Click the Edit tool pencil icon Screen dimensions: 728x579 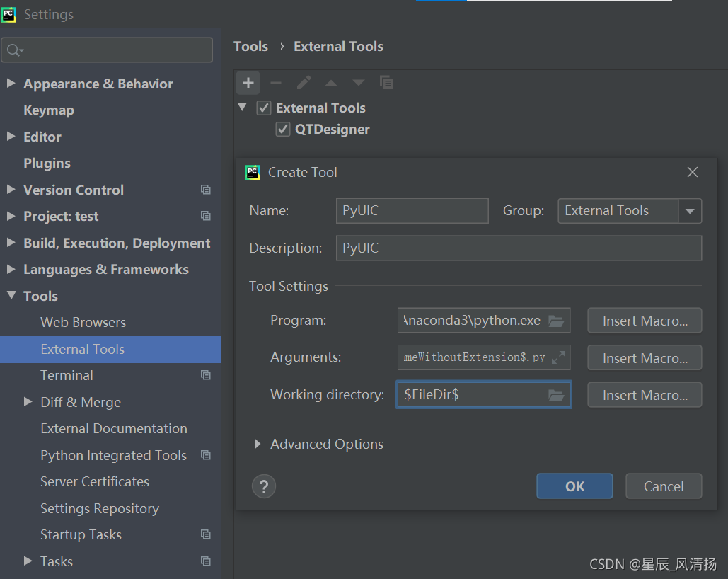pos(304,83)
